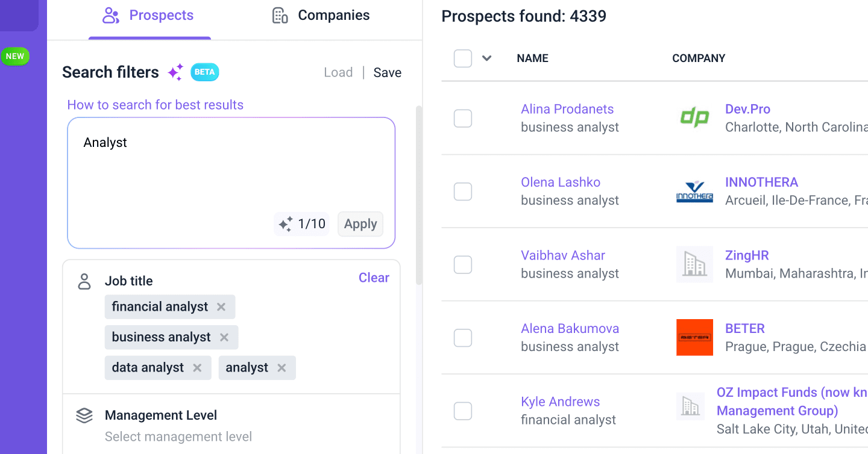Tick the checkbox next to Olena Lashko
This screenshot has height=454, width=868.
[463, 191]
